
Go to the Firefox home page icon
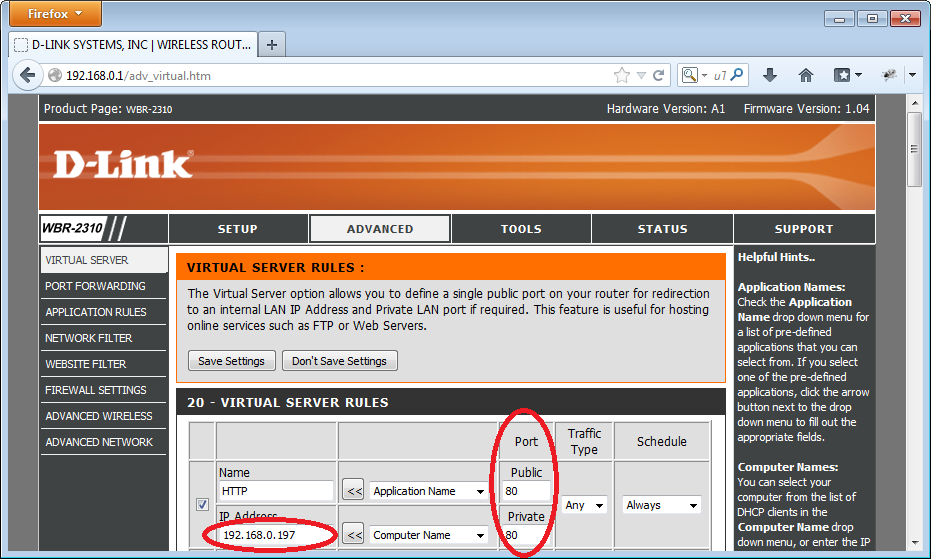[x=806, y=75]
